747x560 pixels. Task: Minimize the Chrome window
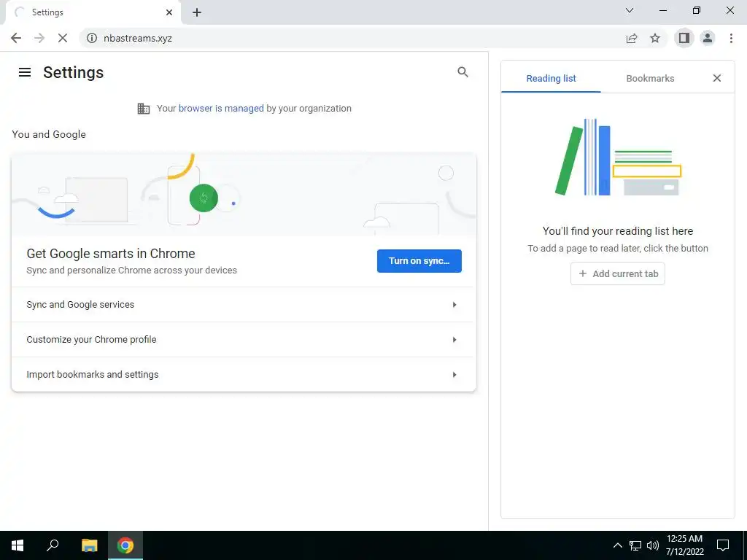(x=662, y=10)
